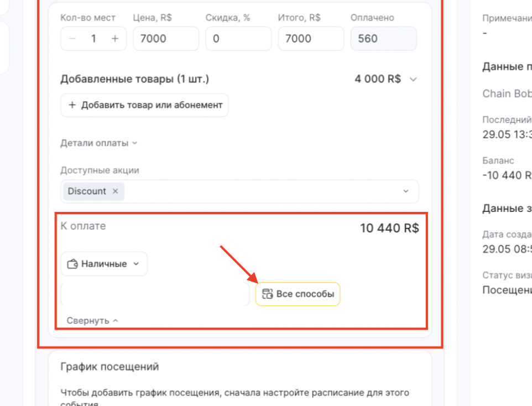Collapse the payment block with Свернуть
The image size is (532, 406).
point(92,320)
